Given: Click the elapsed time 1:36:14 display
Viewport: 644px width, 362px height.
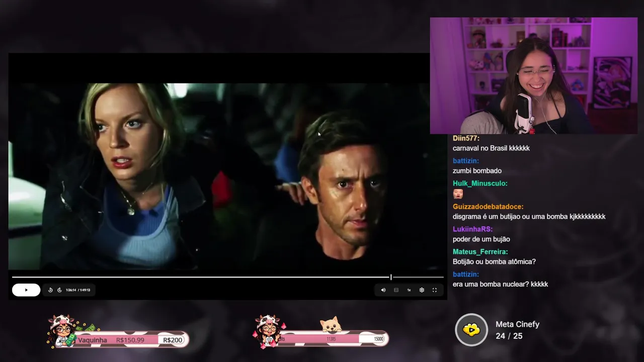Looking at the screenshot, I should click(70, 290).
